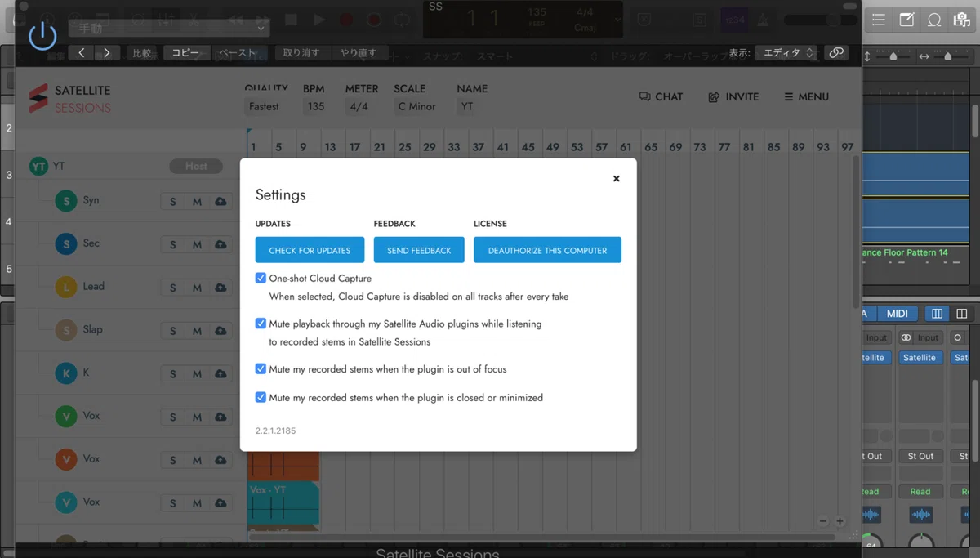Viewport: 980px width, 558px height.
Task: Click the plugin link chain icon
Action: 836,52
